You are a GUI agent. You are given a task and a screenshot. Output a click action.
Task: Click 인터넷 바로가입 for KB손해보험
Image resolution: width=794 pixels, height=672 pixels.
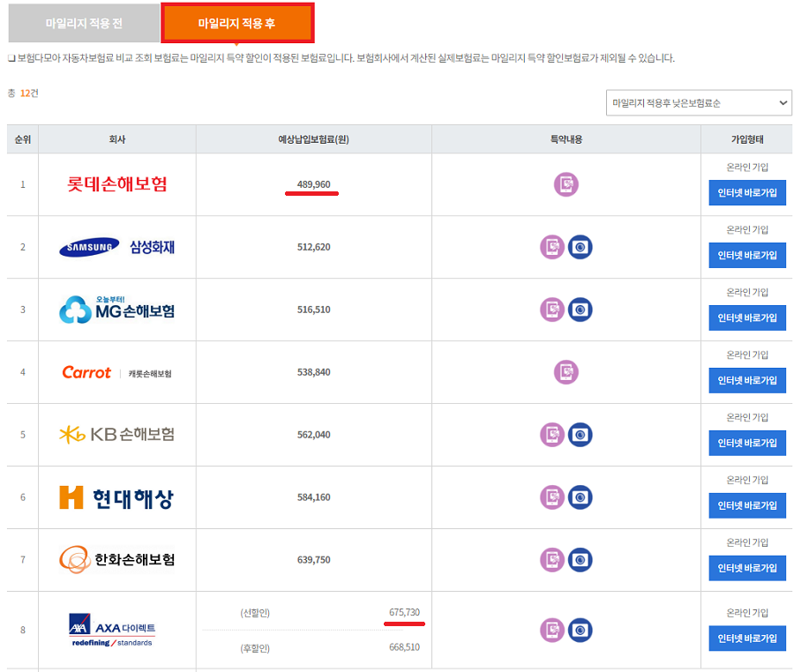coord(747,443)
